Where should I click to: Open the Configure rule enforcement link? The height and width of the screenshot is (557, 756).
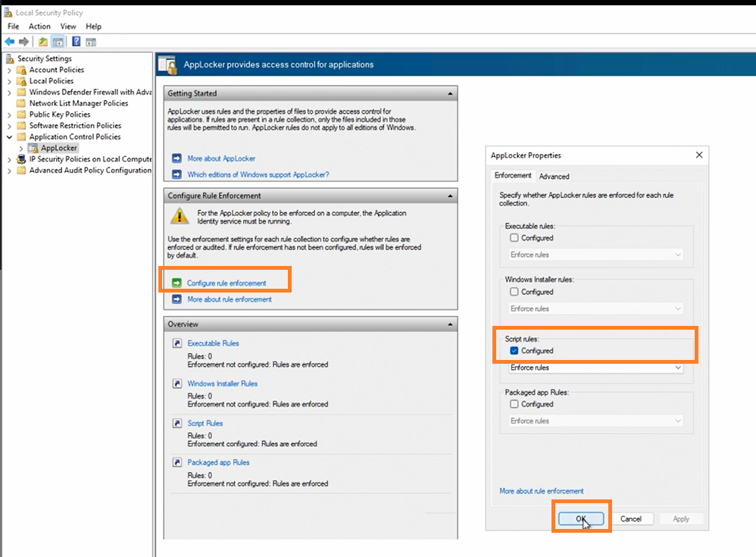[226, 283]
